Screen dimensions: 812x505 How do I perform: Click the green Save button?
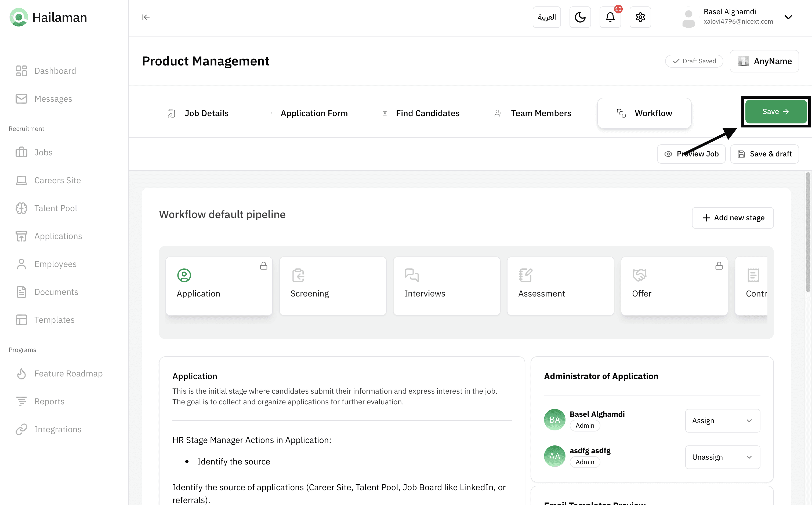[776, 112]
